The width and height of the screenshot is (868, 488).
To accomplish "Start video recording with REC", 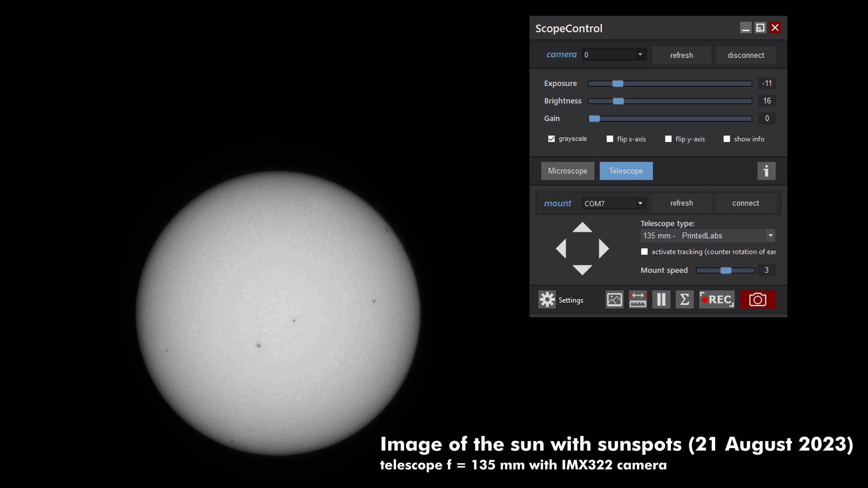I will click(717, 300).
